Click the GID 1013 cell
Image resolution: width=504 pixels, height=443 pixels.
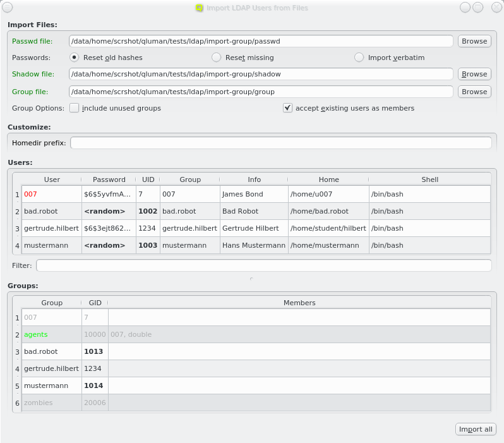click(x=95, y=351)
